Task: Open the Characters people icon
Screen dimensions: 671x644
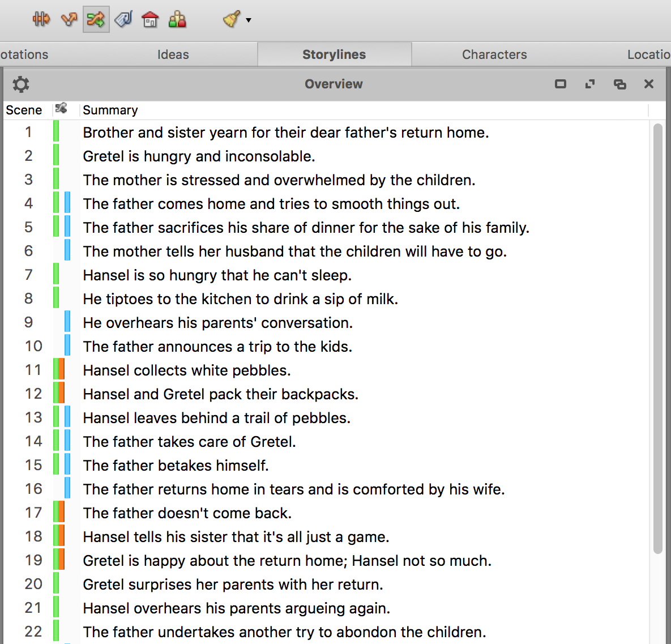Action: tap(177, 19)
